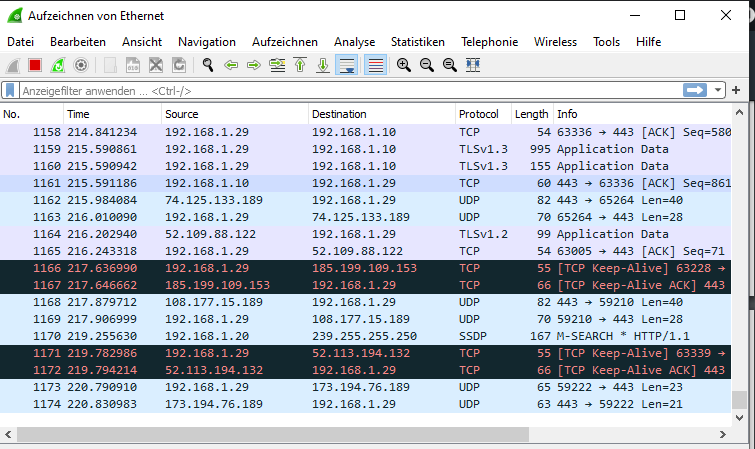Open the Wireless menu
The height and width of the screenshot is (449, 755).
pos(555,42)
